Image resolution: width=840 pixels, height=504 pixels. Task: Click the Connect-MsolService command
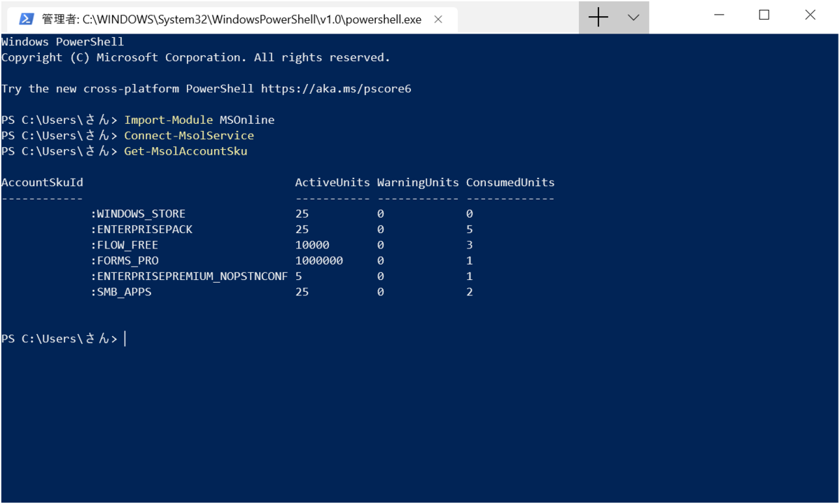(x=189, y=136)
